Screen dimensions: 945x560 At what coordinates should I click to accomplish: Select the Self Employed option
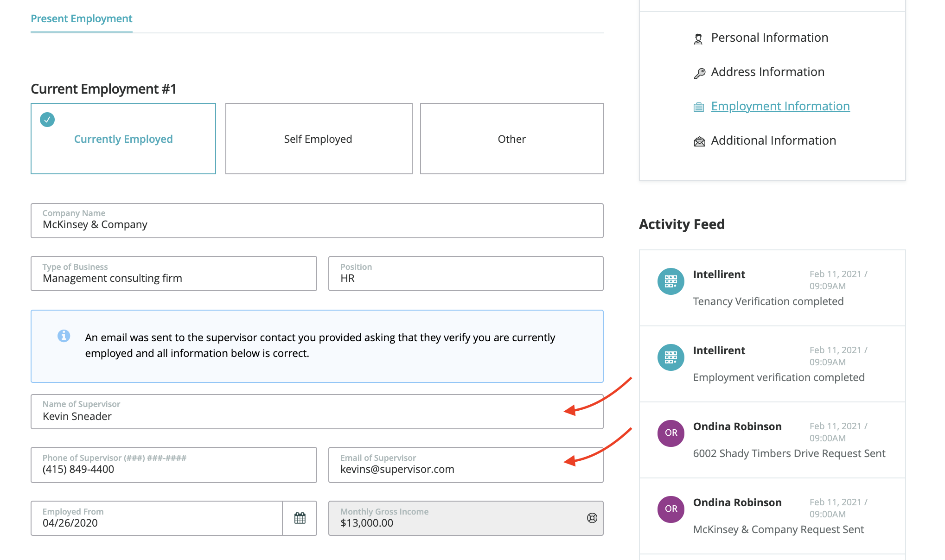319,139
